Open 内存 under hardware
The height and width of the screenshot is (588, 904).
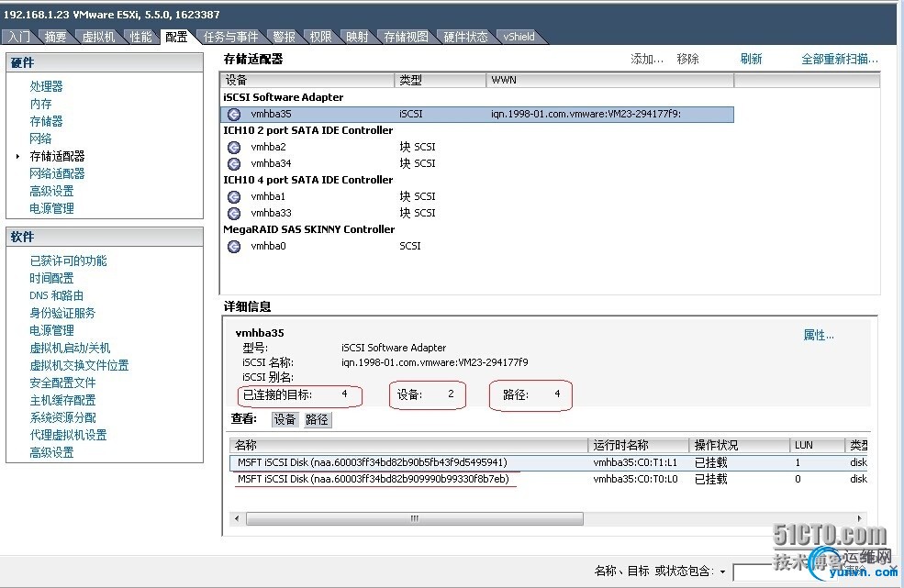41,104
